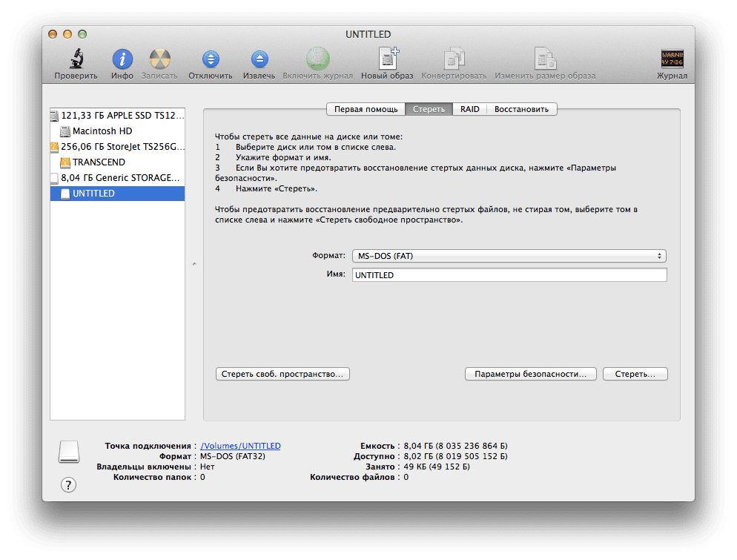Open the Формат dropdown MS-DOS (FAT)
The image size is (737, 560).
[509, 256]
